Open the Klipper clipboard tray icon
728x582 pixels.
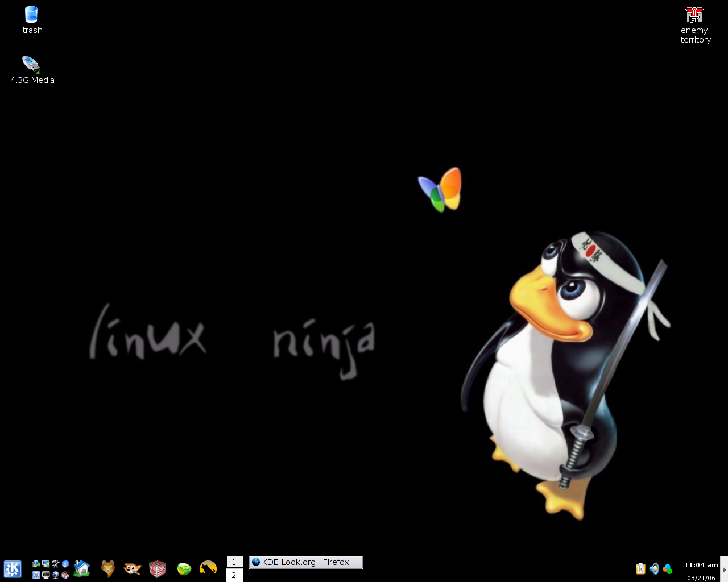(640, 568)
